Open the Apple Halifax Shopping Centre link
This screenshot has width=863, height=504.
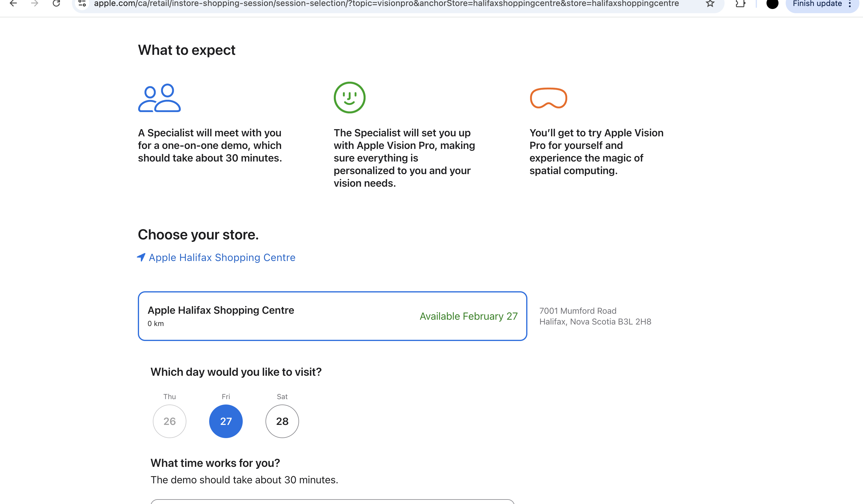point(222,257)
